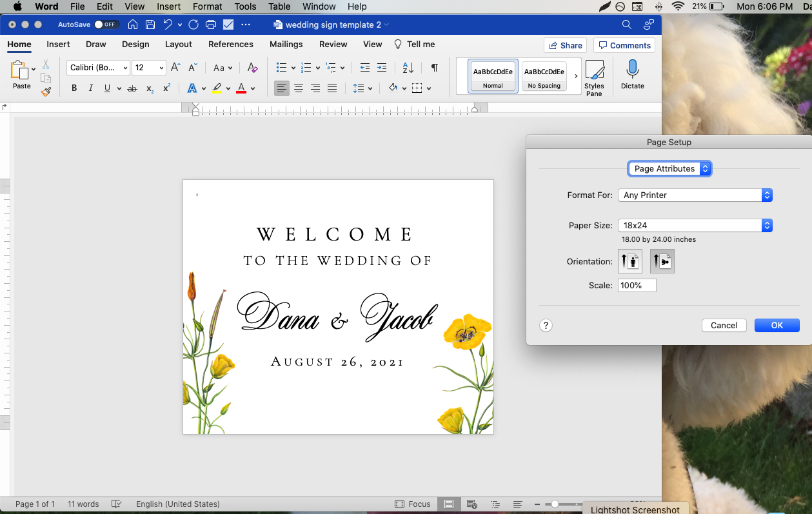Apply italic formatting
The height and width of the screenshot is (514, 812).
90,88
